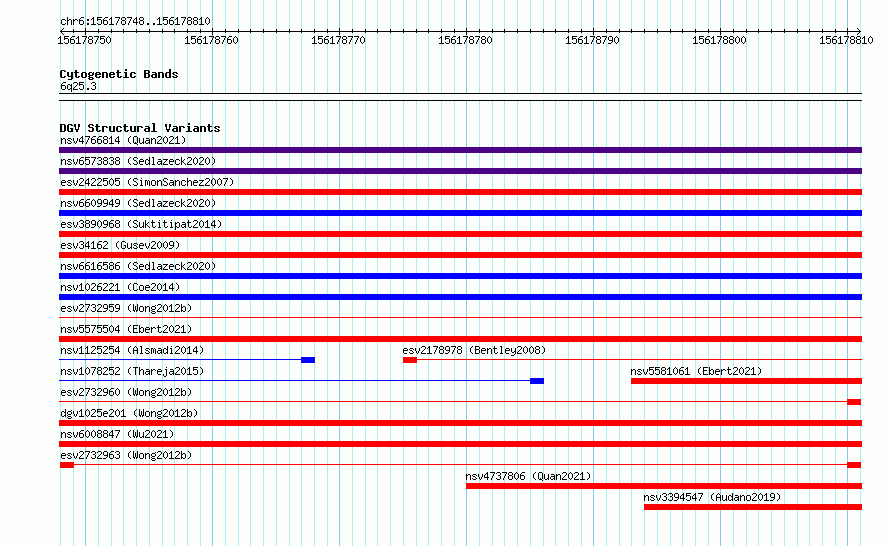
Task: Click the red bar under nsv3394547
Action: tap(753, 507)
